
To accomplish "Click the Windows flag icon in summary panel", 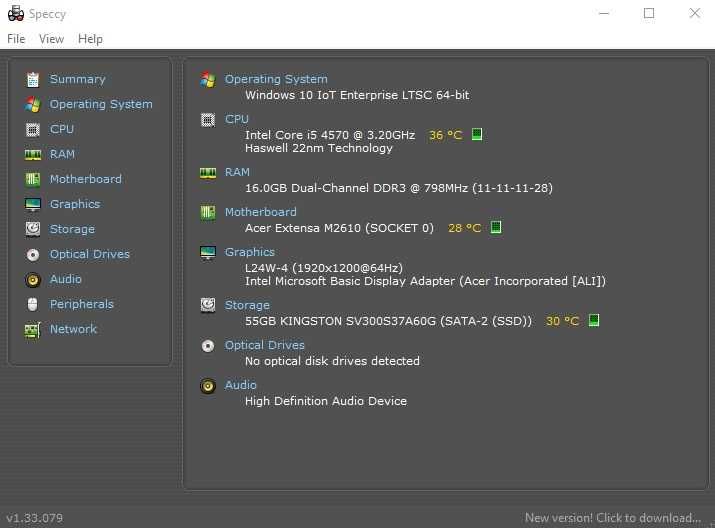I will [x=208, y=79].
